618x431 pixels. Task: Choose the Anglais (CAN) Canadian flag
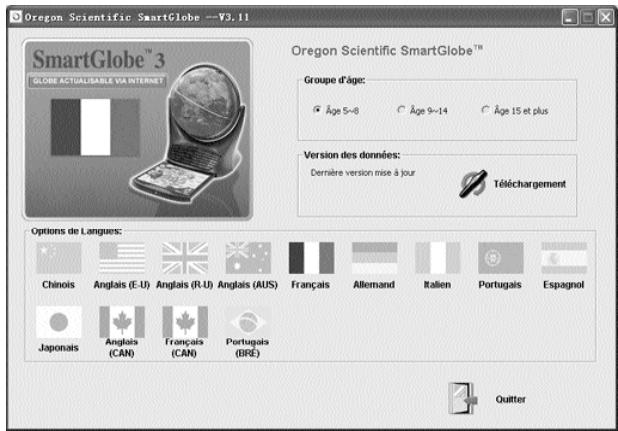click(x=122, y=322)
